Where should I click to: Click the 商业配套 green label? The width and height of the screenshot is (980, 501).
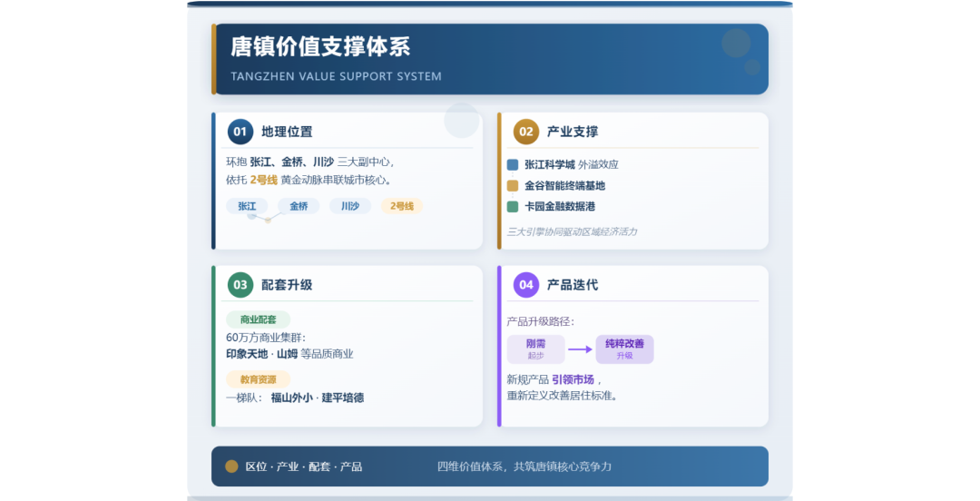click(258, 319)
